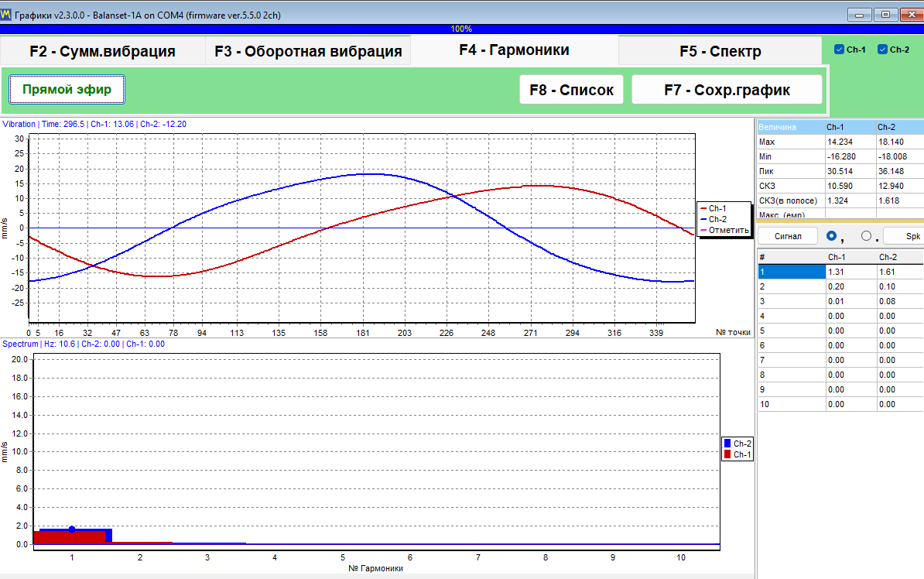This screenshot has height=579, width=924.
Task: Open the F5 - Спектр tab
Action: click(720, 51)
